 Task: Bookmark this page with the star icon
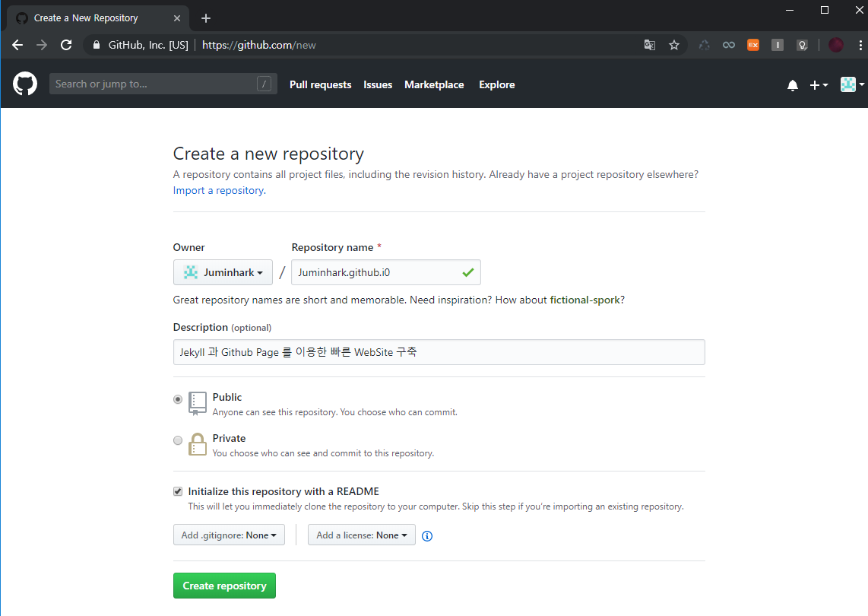click(673, 45)
